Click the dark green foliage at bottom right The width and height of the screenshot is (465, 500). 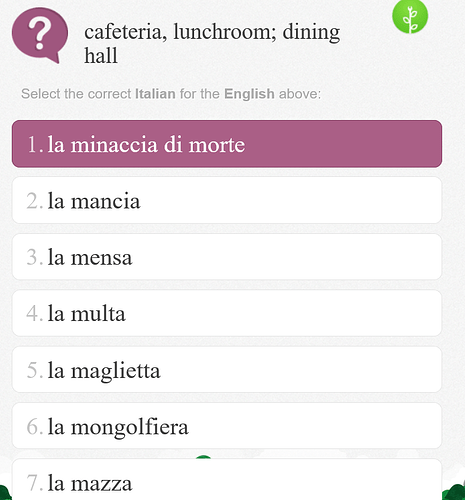(454, 491)
